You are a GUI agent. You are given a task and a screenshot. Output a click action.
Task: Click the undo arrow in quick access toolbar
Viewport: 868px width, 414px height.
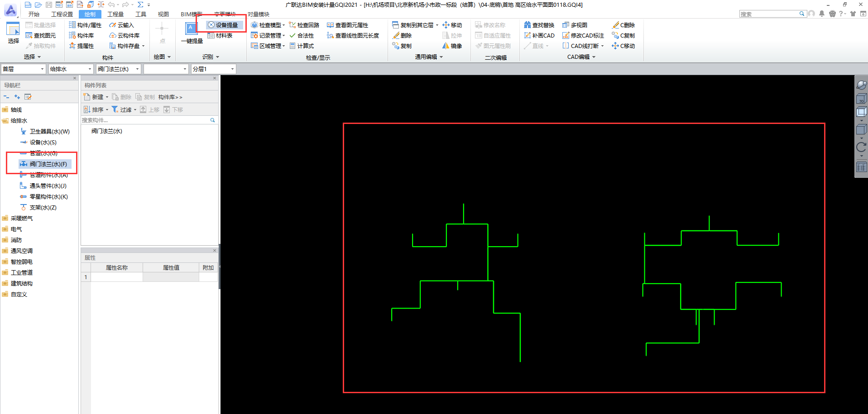tap(111, 5)
